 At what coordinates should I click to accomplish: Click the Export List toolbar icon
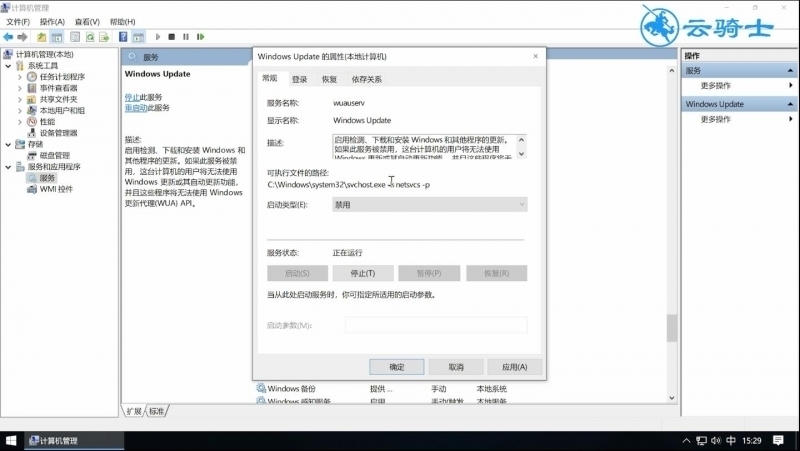[x=104, y=37]
